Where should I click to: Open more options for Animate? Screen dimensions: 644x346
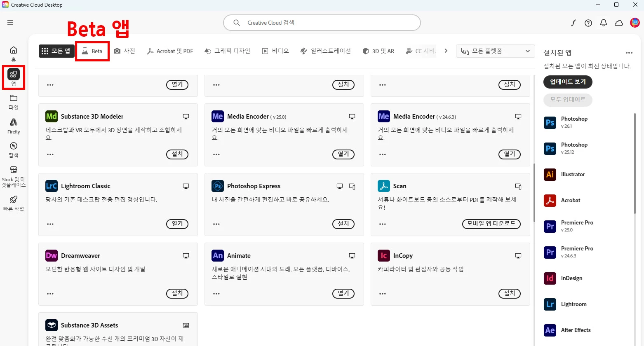[216, 294]
